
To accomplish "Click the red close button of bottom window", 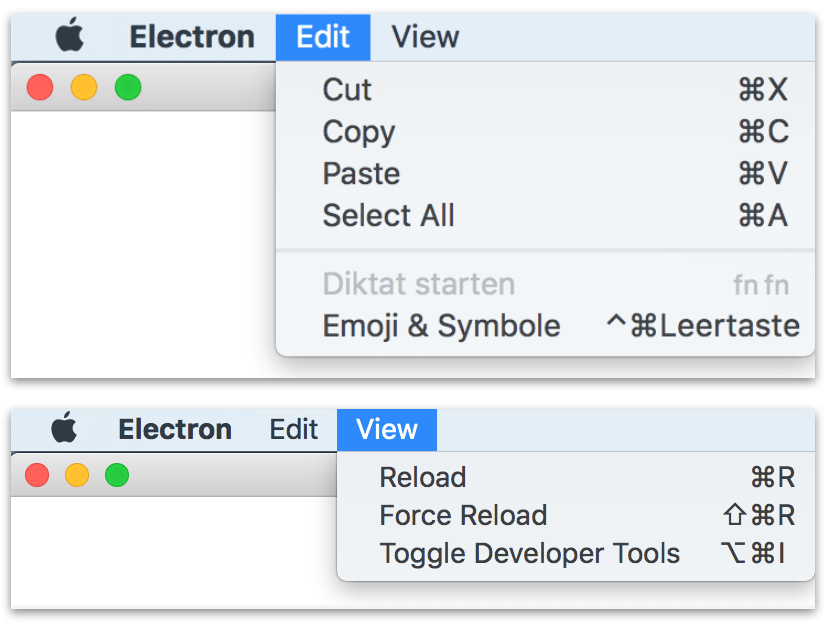I will click(x=37, y=475).
